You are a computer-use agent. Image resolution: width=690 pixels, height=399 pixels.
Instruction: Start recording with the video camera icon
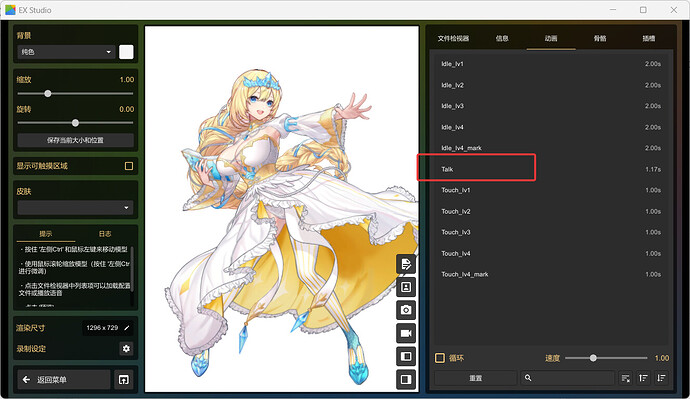click(406, 333)
